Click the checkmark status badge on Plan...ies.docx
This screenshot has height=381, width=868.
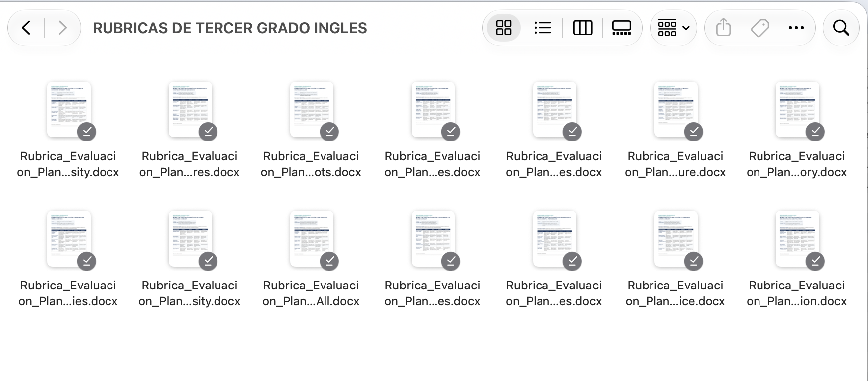[87, 261]
